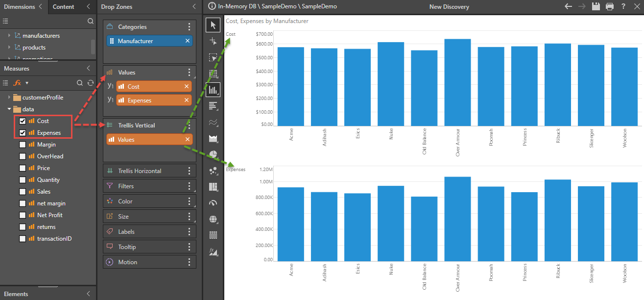The width and height of the screenshot is (644, 300).
Task: Select the pie chart visualization icon
Action: point(213,154)
